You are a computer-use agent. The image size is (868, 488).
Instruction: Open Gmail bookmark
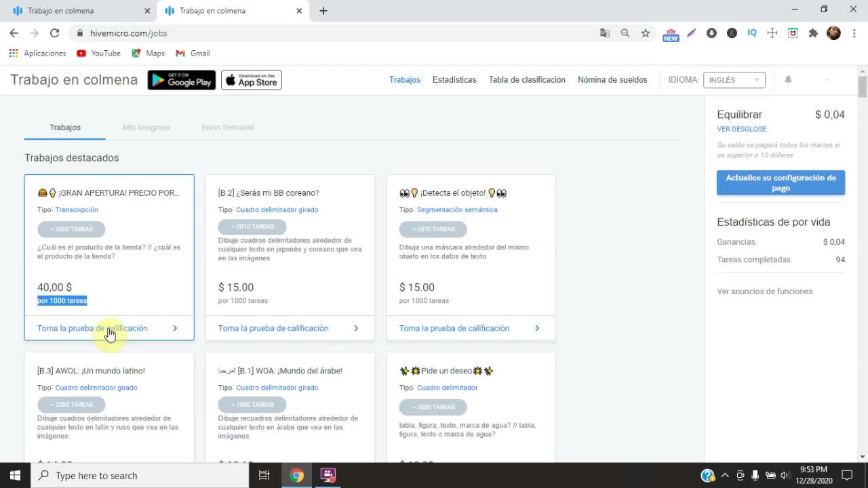pyautogui.click(x=193, y=53)
